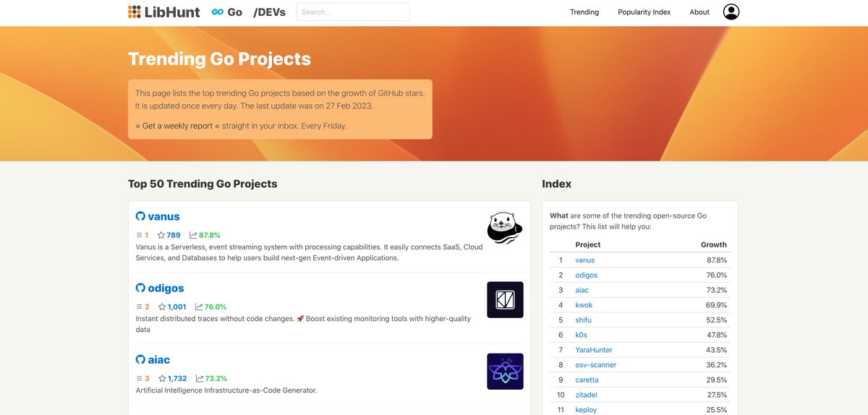This screenshot has width=868, height=415.
Task: Open YaraHunter in the Index table
Action: [594, 350]
